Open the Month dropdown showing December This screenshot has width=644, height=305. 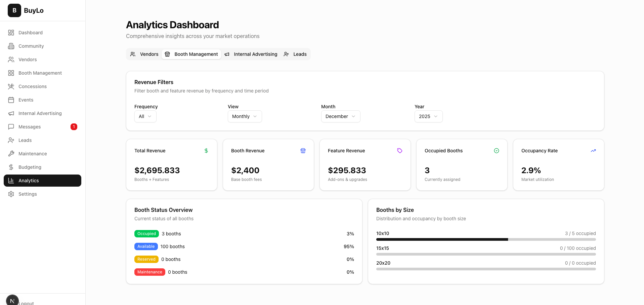pos(340,116)
